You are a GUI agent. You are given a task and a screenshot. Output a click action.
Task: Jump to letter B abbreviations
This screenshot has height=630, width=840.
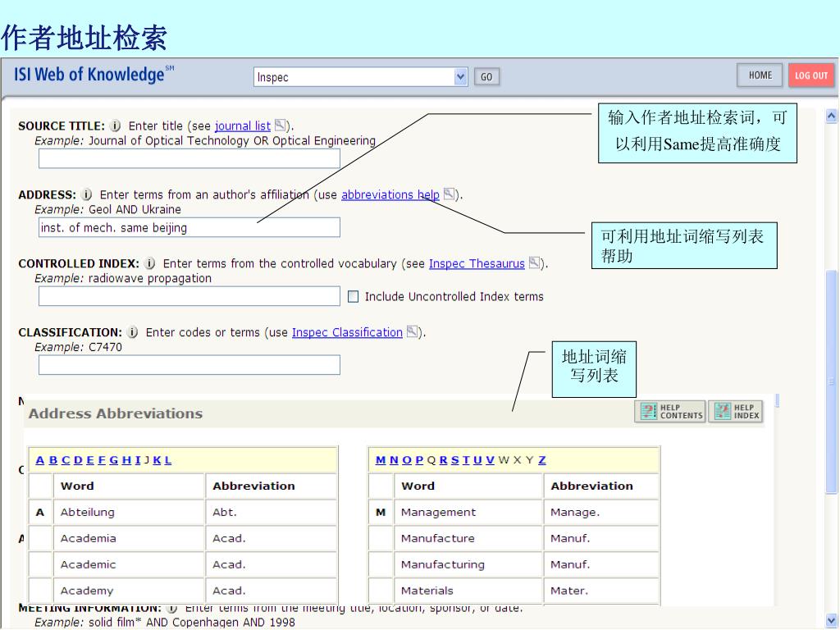click(x=53, y=460)
